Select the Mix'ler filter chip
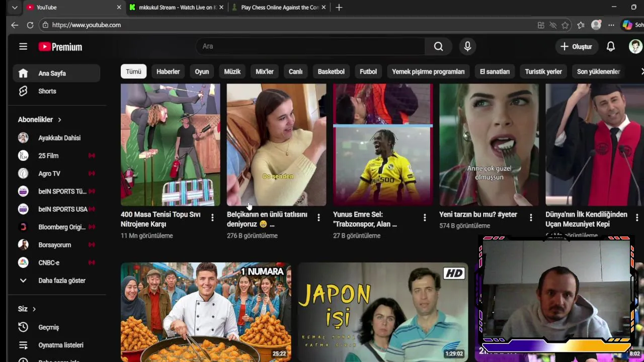The height and width of the screenshot is (362, 644). point(265,71)
